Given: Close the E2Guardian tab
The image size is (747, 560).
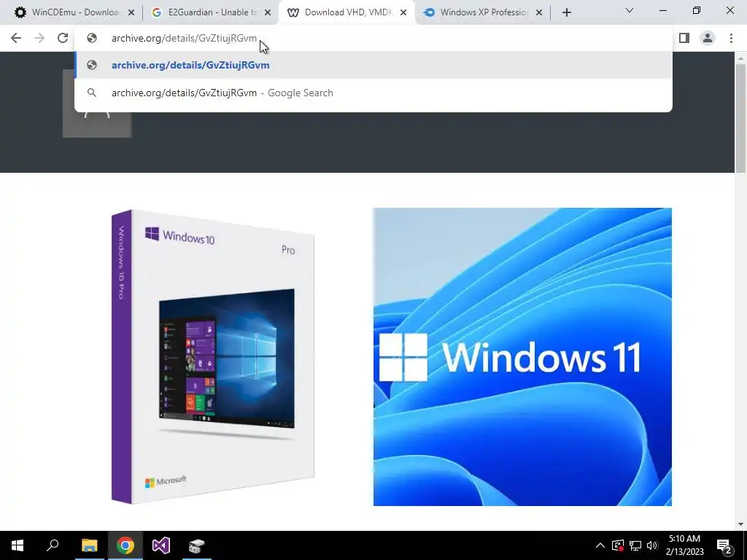Looking at the screenshot, I should (268, 12).
